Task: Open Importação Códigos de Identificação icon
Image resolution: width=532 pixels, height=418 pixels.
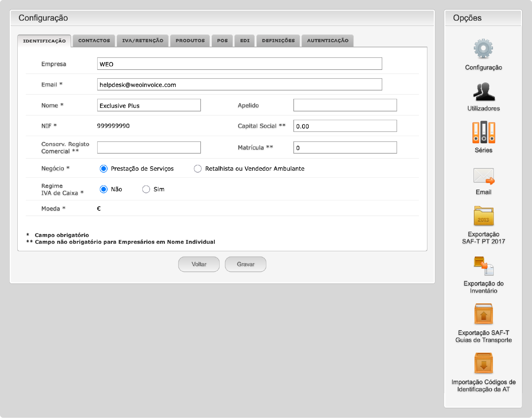Action: pos(483,363)
